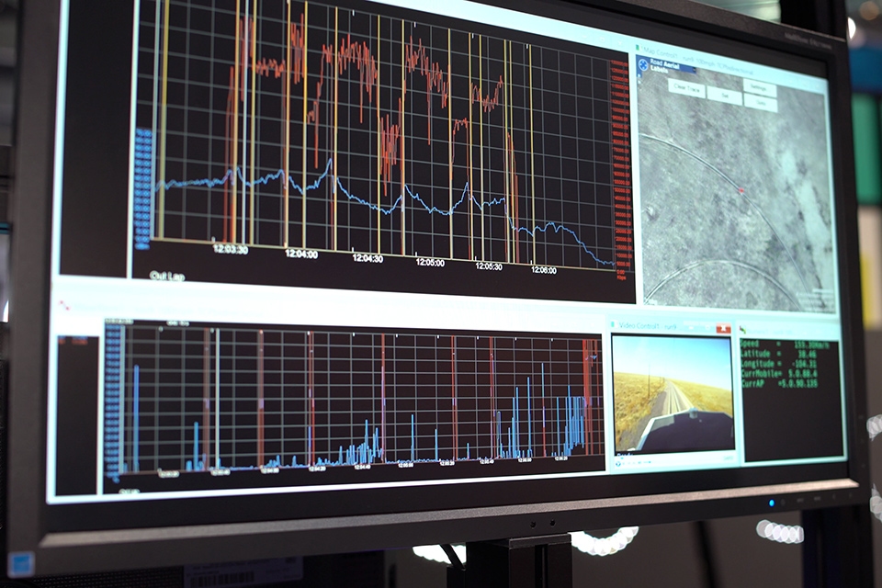The width and height of the screenshot is (882, 588).
Task: Click the telemetry console window title icon
Action: click(743, 330)
